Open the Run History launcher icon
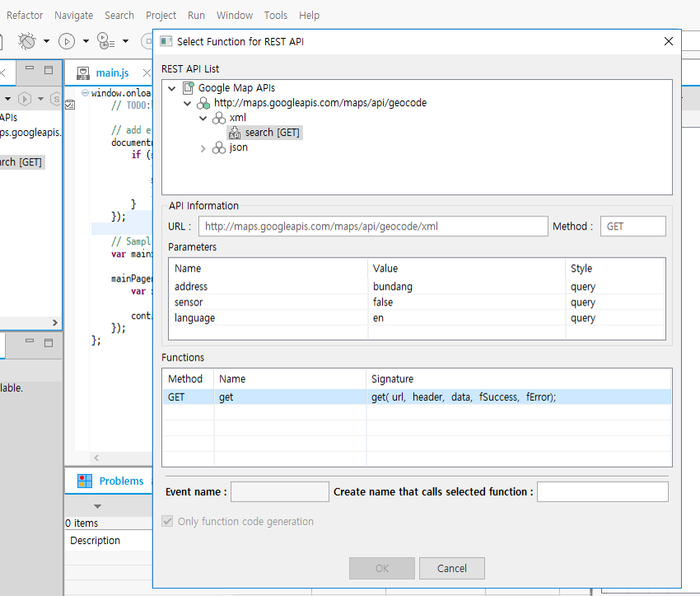The image size is (700, 596). pyautogui.click(x=105, y=41)
